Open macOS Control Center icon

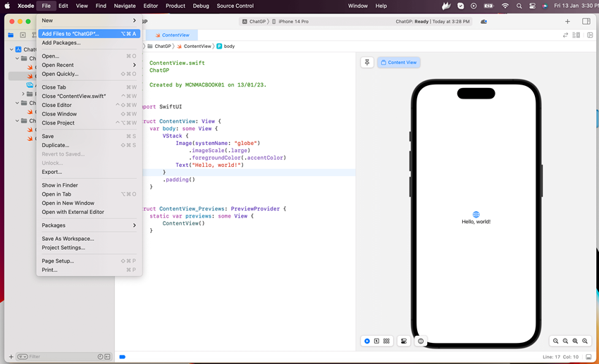pos(532,6)
